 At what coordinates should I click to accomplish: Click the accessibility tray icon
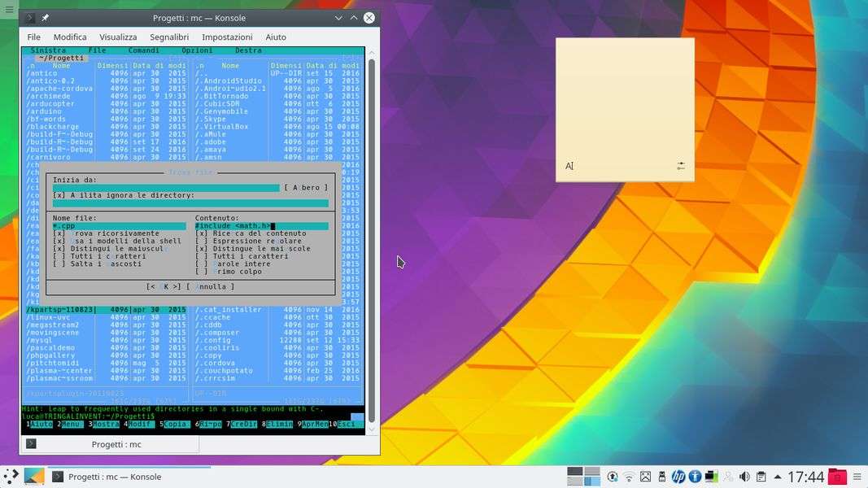[x=695, y=477]
